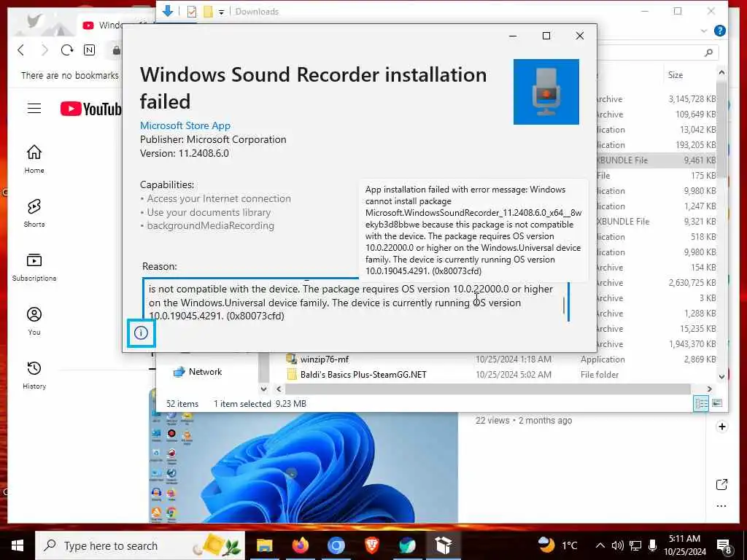Click the YouTube logo

coord(91,109)
